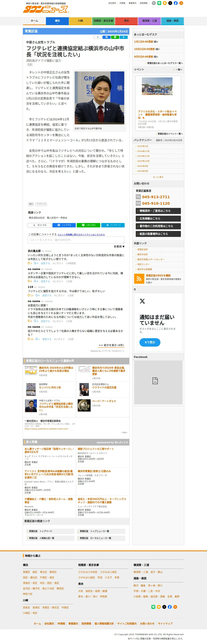Click 著作物の二次利用等はこちら button
207x644 pixels.
click(158, 226)
